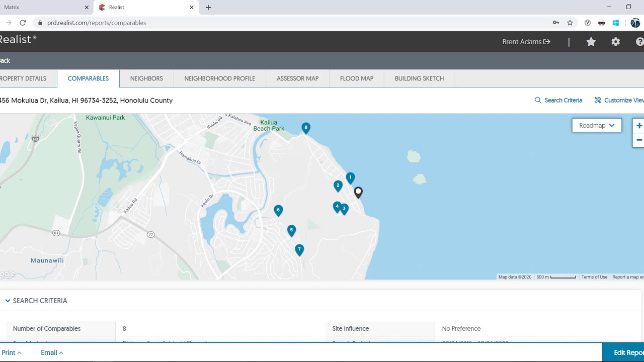The height and width of the screenshot is (362, 644).
Task: Reload the browser page
Action: (x=23, y=23)
